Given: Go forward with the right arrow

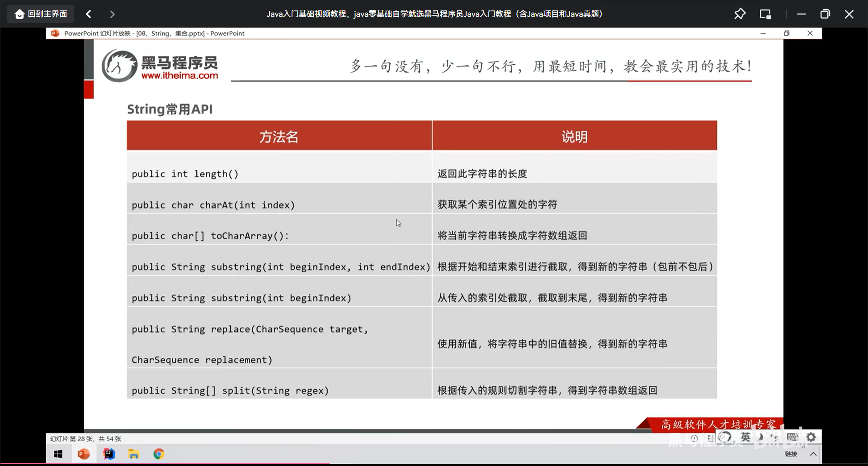Looking at the screenshot, I should tap(112, 14).
